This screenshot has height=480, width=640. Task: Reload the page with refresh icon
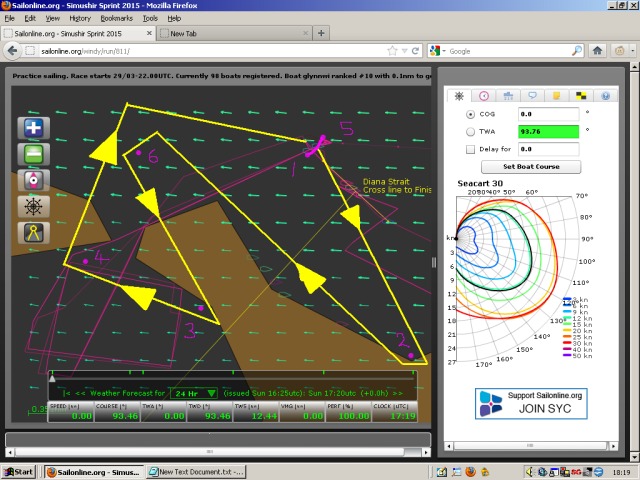(x=416, y=51)
